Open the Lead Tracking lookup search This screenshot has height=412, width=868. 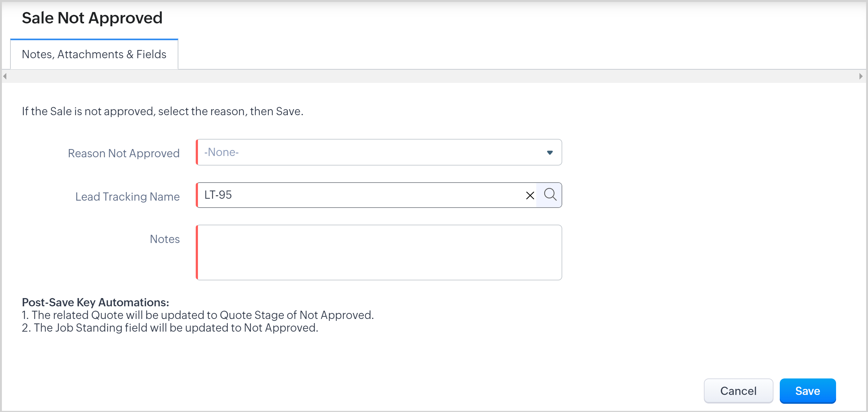[x=550, y=195]
